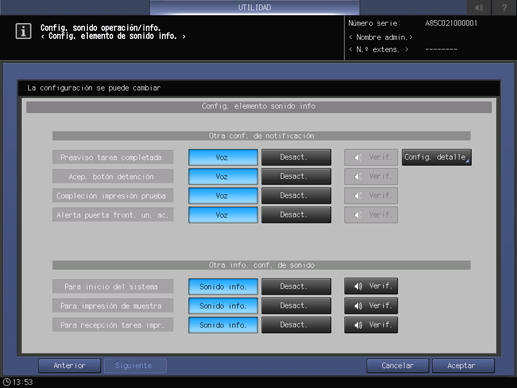The width and height of the screenshot is (517, 388).
Task: Select Voz for Compleción impresión prueba
Action: point(223,196)
